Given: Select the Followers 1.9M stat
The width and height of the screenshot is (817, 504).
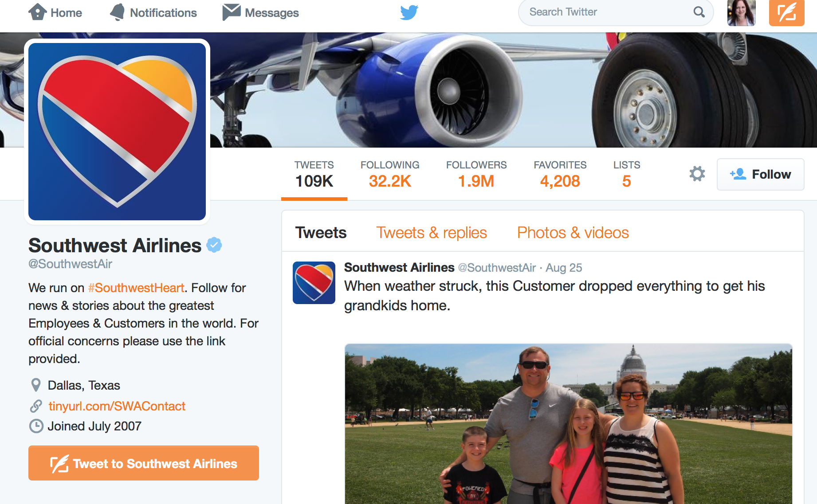Looking at the screenshot, I should pos(476,174).
